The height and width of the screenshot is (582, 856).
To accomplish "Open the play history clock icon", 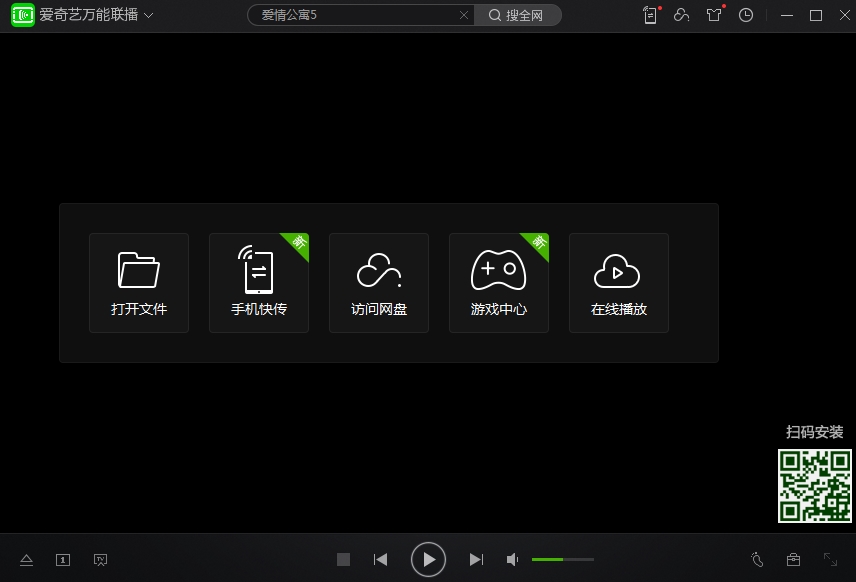I will [746, 15].
